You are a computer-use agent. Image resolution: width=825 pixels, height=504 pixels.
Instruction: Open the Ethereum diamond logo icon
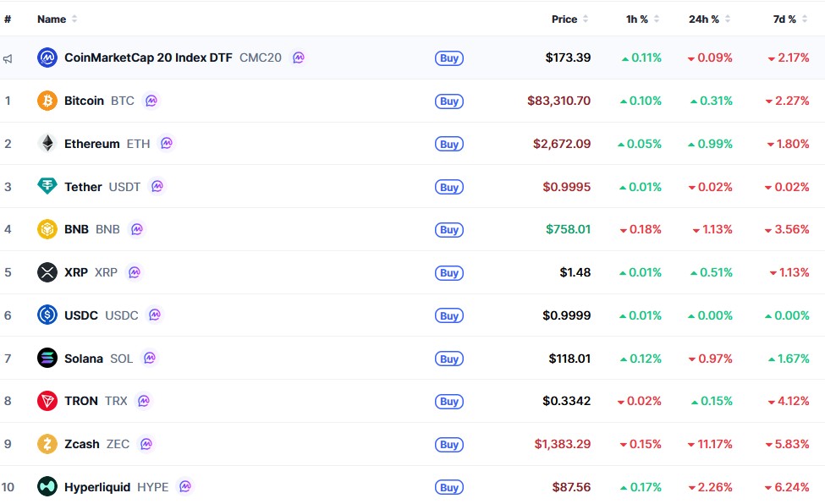47,144
